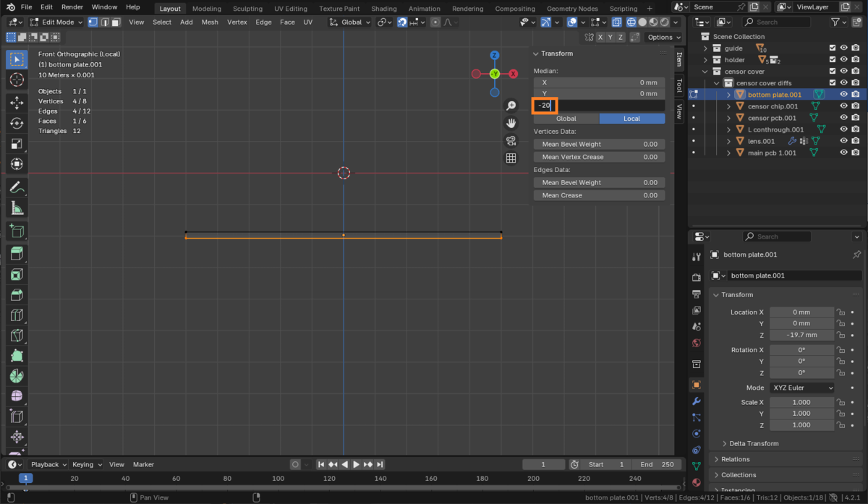The height and width of the screenshot is (504, 868).
Task: Open Modifiers wrench properties tab
Action: pos(697,401)
